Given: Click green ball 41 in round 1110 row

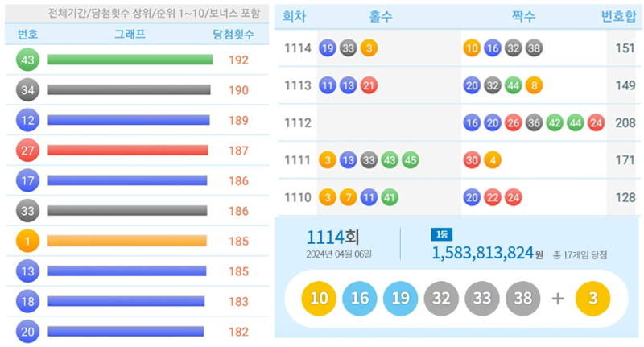Looking at the screenshot, I should pos(390,197).
